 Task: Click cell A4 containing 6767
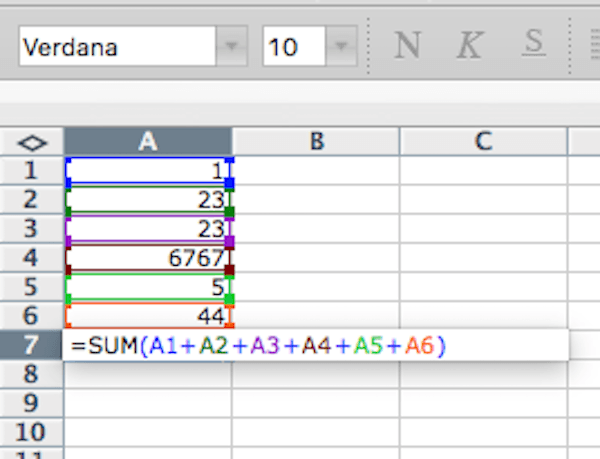[x=148, y=258]
